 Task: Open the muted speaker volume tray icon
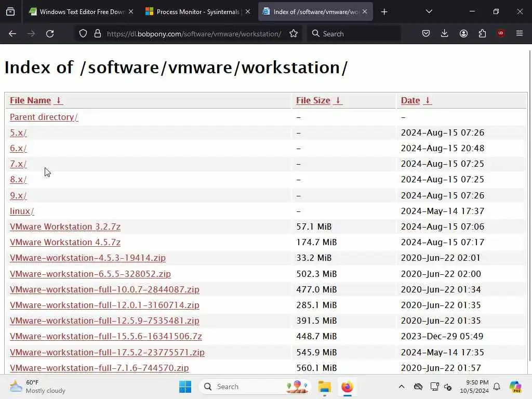pyautogui.click(x=448, y=387)
